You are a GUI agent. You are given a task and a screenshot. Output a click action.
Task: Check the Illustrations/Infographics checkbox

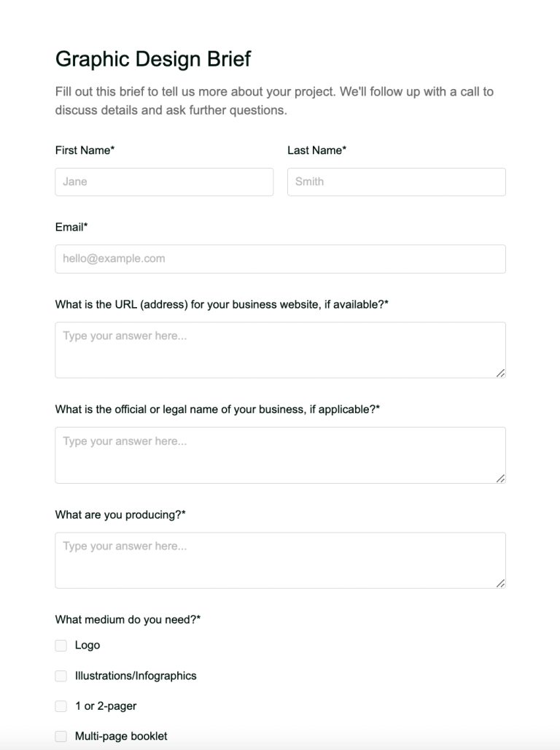61,676
